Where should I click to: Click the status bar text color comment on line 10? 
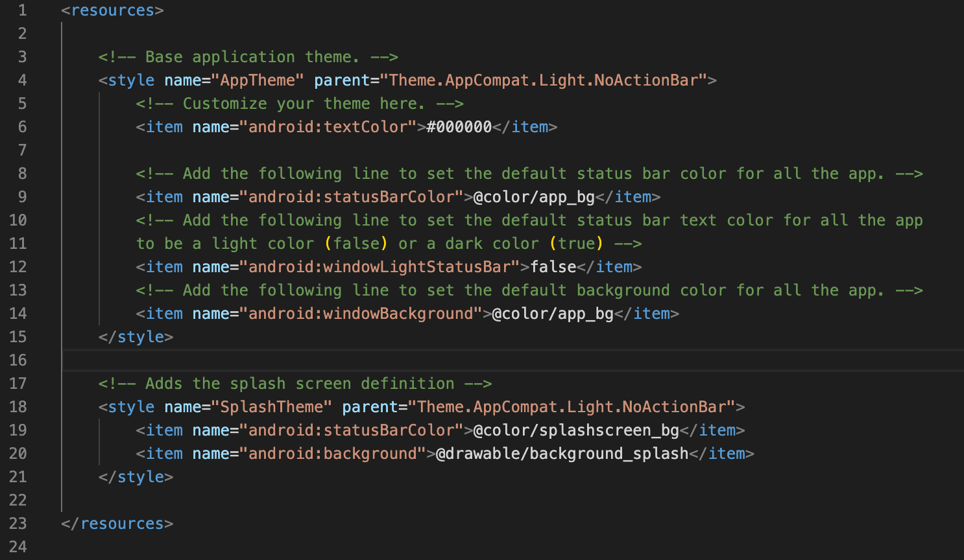529,220
